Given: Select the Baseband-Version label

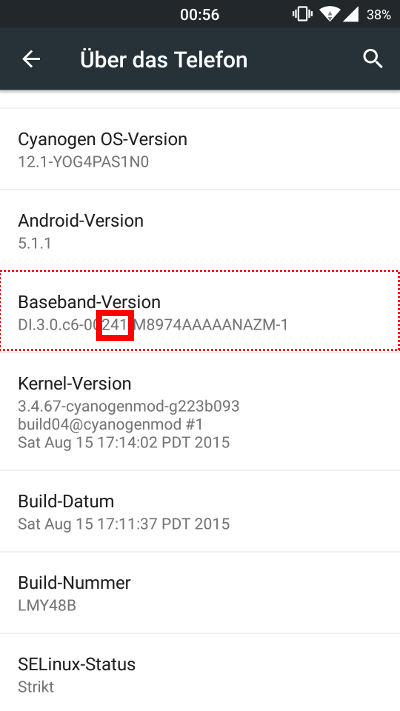Looking at the screenshot, I should [89, 302].
